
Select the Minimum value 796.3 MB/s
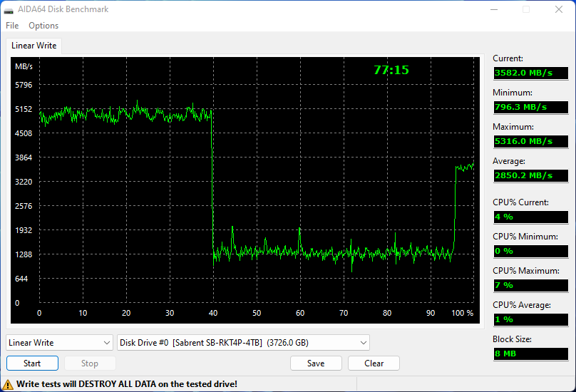pyautogui.click(x=531, y=107)
